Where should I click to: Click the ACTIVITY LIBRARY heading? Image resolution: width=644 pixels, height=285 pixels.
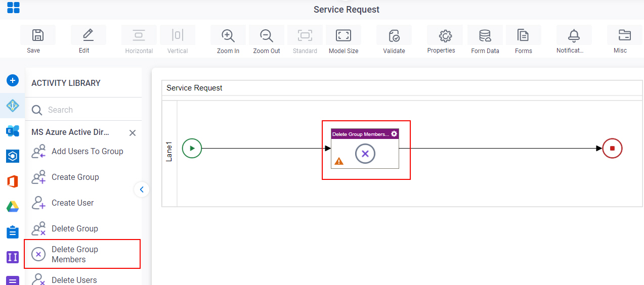[x=66, y=83]
